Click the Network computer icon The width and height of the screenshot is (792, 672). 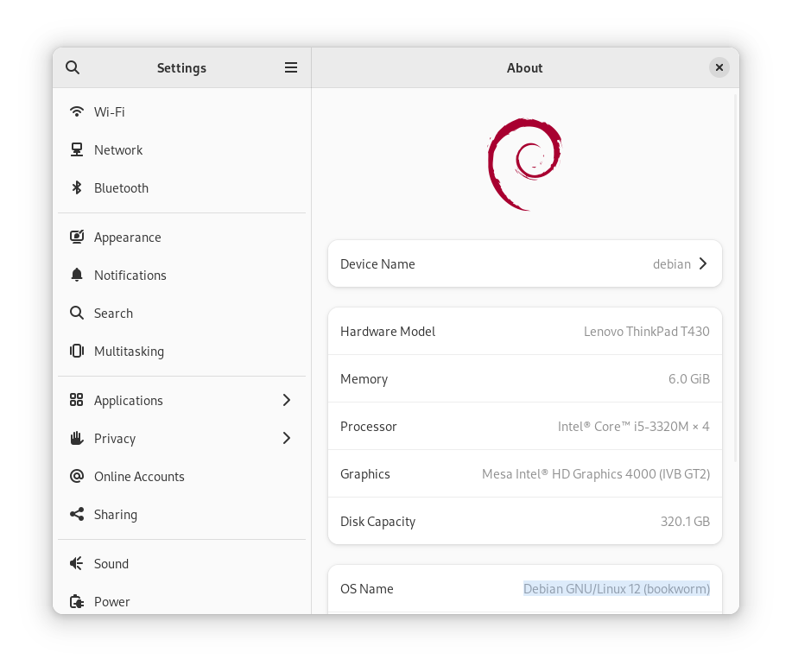coord(77,149)
